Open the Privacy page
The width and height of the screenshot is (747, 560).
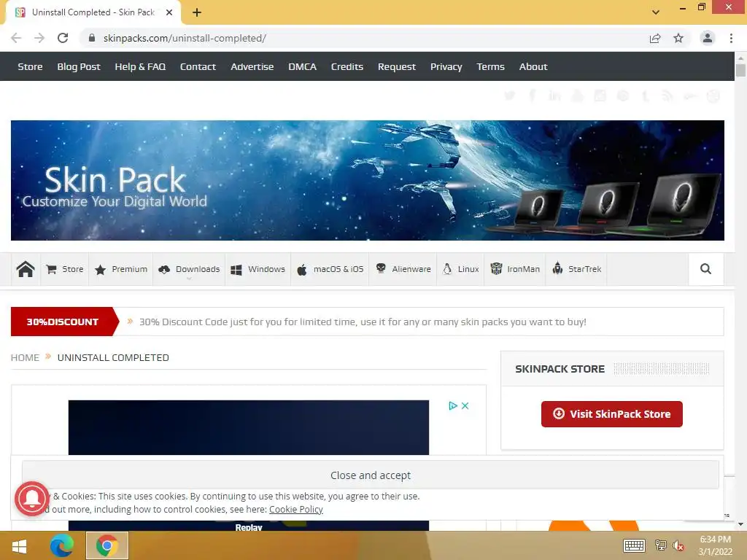pyautogui.click(x=446, y=66)
